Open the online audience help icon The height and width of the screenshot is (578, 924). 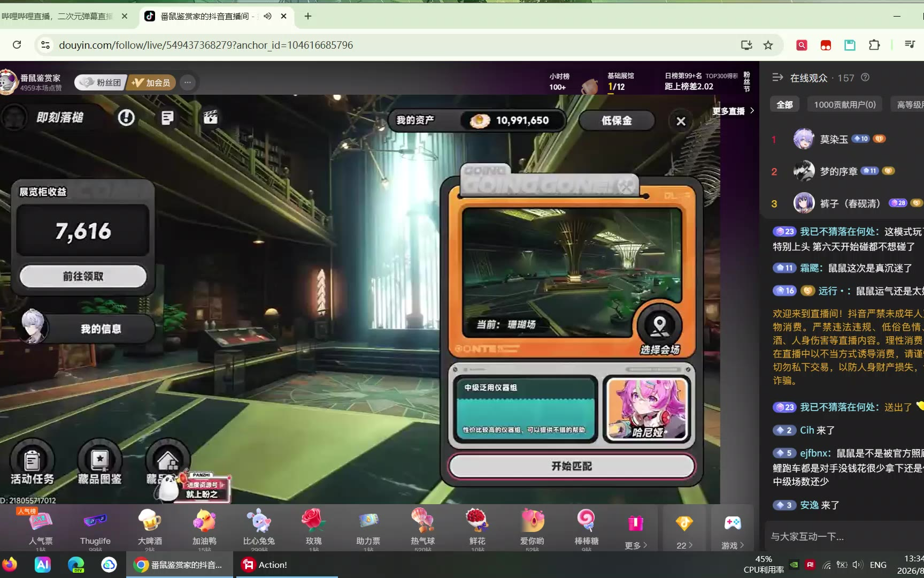point(865,78)
